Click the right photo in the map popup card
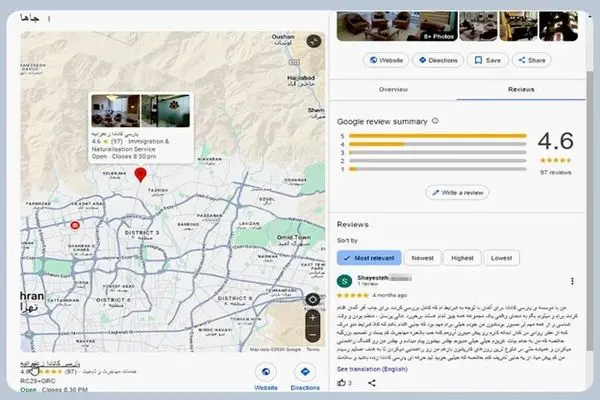 click(165, 111)
